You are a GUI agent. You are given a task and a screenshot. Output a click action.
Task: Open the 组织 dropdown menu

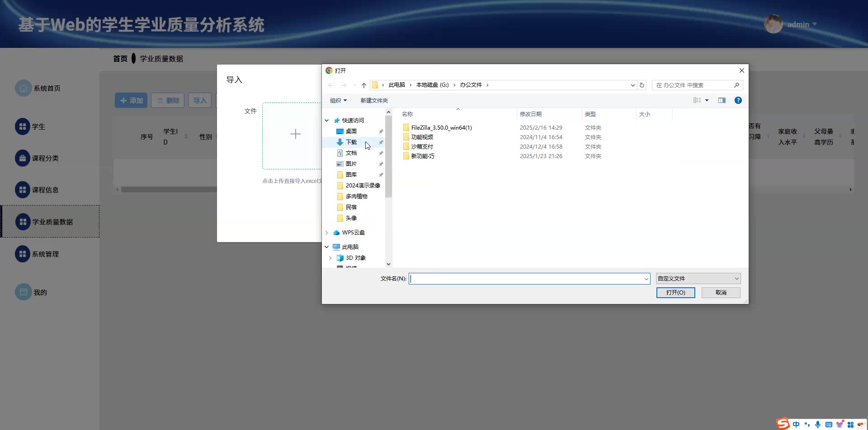pyautogui.click(x=338, y=100)
